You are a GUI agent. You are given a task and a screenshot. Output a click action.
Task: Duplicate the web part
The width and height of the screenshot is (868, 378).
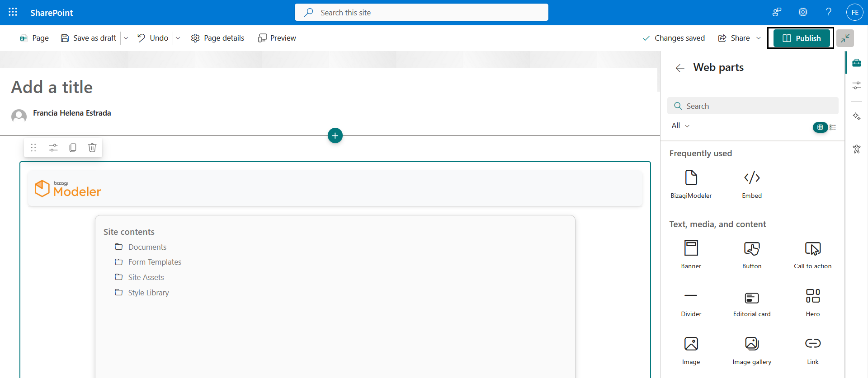coord(73,148)
